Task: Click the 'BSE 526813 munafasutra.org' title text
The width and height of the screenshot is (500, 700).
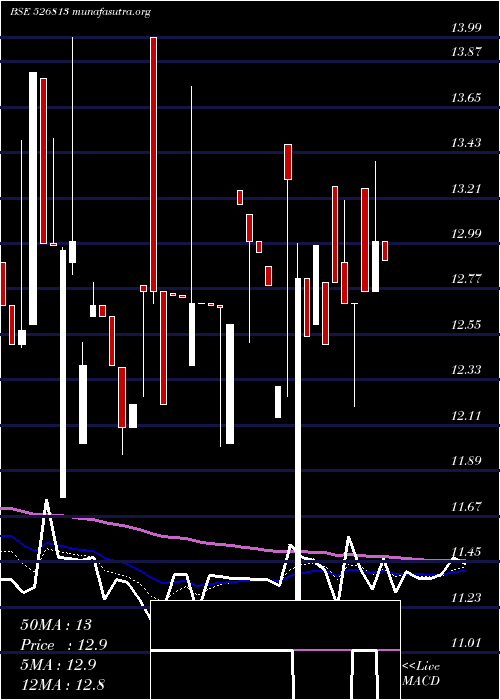Action: coord(80,12)
